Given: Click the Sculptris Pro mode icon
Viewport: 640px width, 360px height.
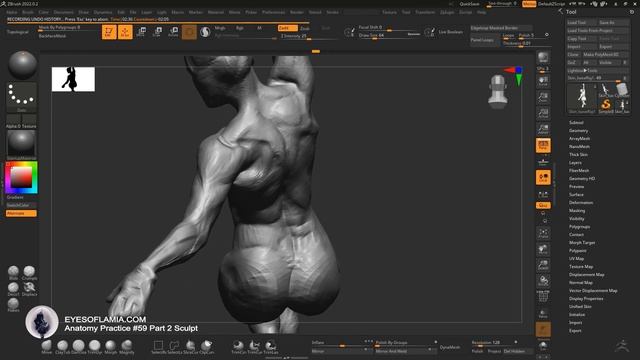Looking at the screenshot, I should 205,32.
